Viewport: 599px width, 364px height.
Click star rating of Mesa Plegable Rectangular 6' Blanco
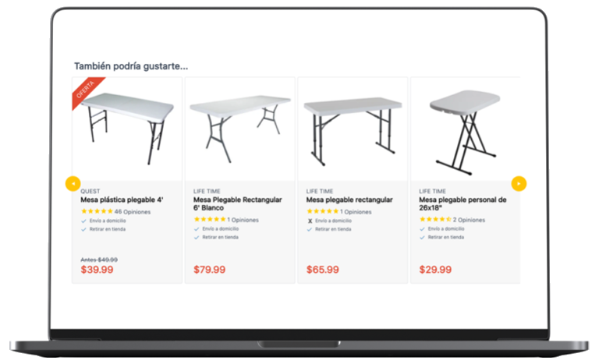pos(210,219)
